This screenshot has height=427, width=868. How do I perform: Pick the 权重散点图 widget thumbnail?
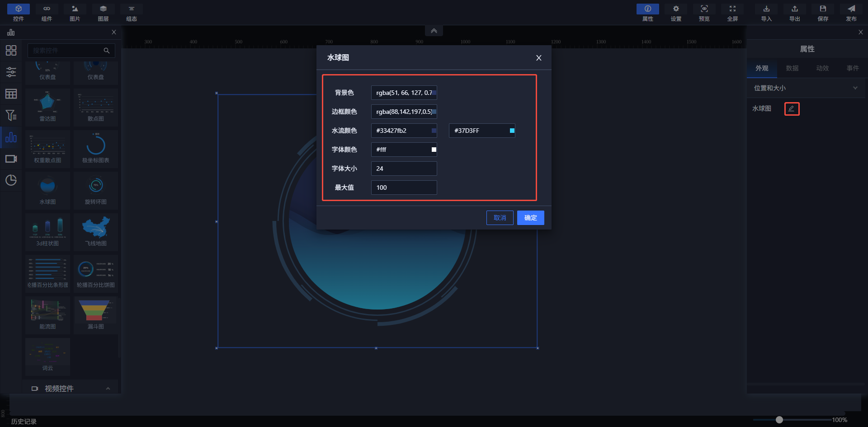point(47,149)
